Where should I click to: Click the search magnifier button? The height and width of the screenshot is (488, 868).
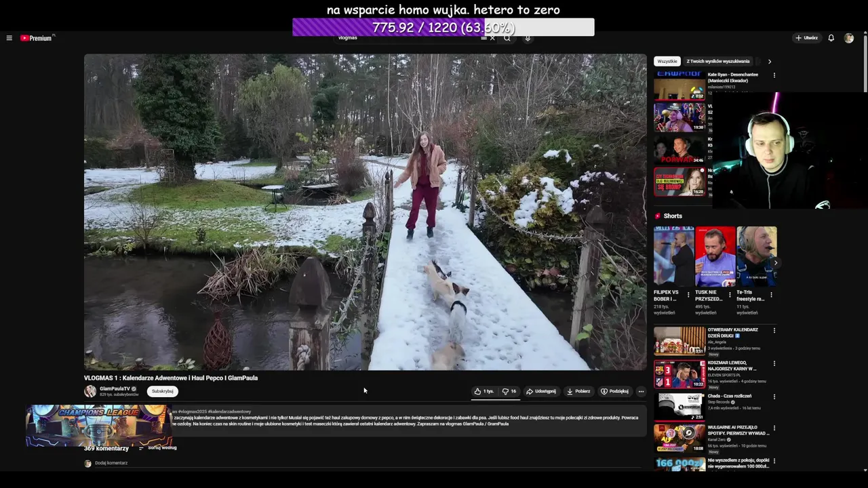(507, 38)
